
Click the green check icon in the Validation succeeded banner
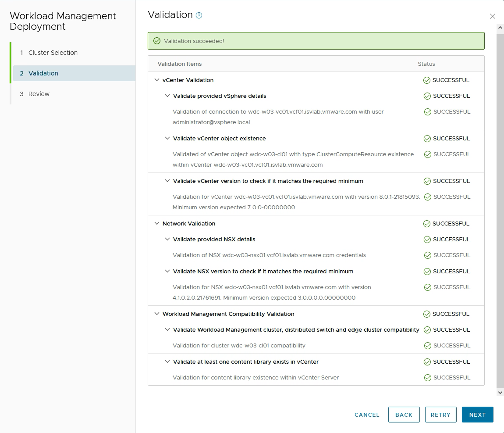coord(157,41)
